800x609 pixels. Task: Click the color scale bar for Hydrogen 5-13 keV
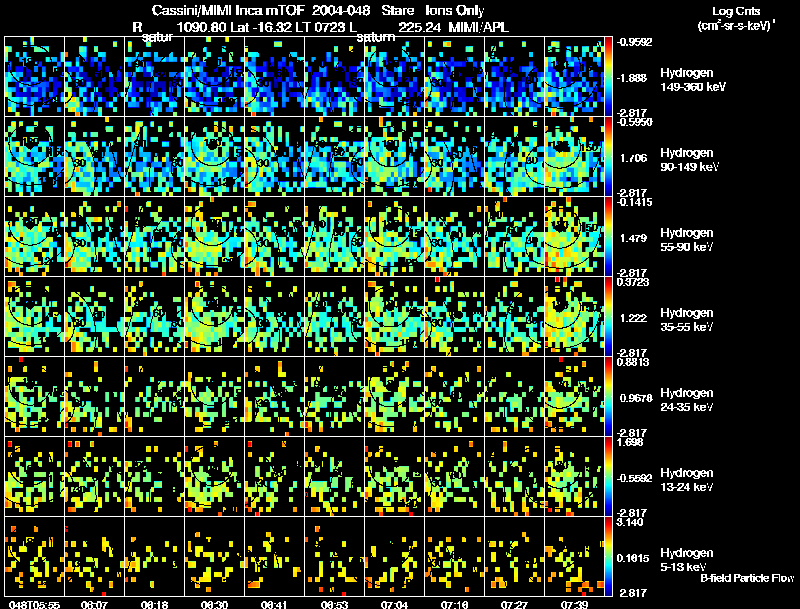coord(608,557)
